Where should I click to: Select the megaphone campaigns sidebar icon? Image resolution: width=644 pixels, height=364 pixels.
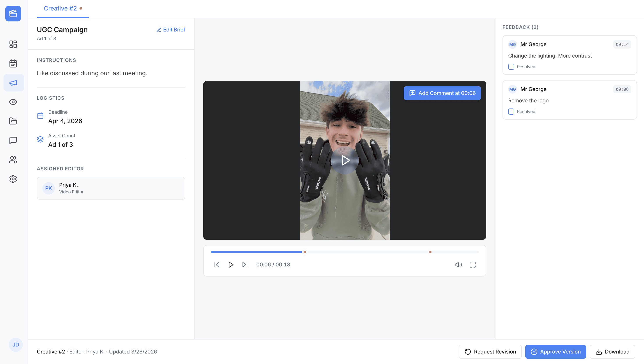(13, 83)
